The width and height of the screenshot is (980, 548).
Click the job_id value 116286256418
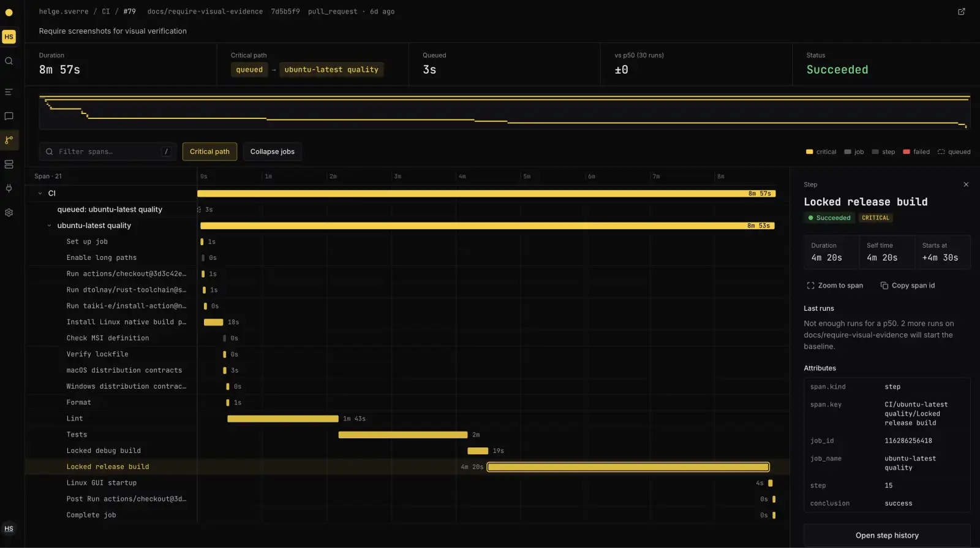(908, 441)
